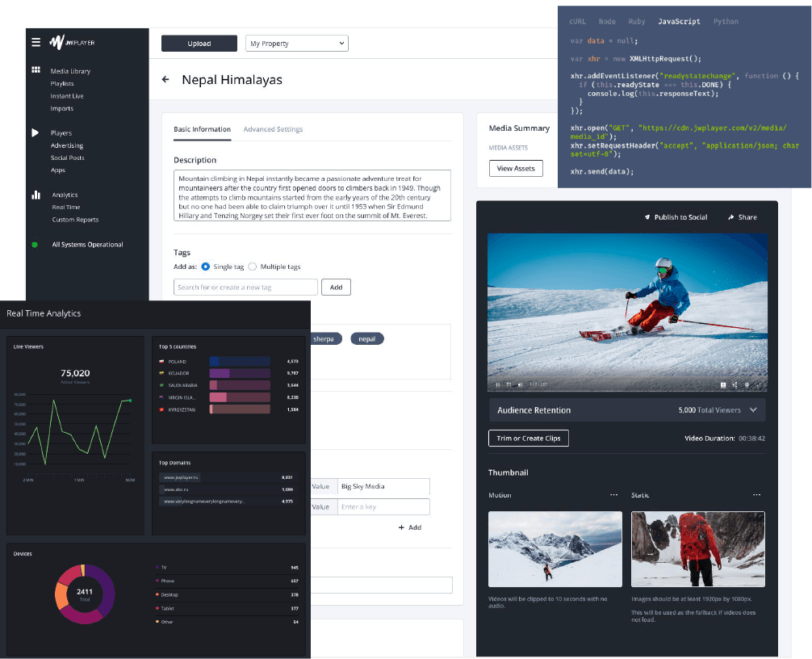The height and width of the screenshot is (659, 812).
Task: Open the Motion thumbnail three-dot menu
Action: tap(614, 494)
